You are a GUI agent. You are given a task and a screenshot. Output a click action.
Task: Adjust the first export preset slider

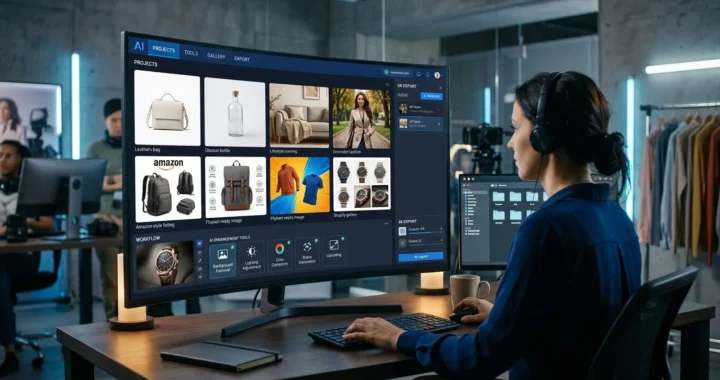tap(425, 233)
